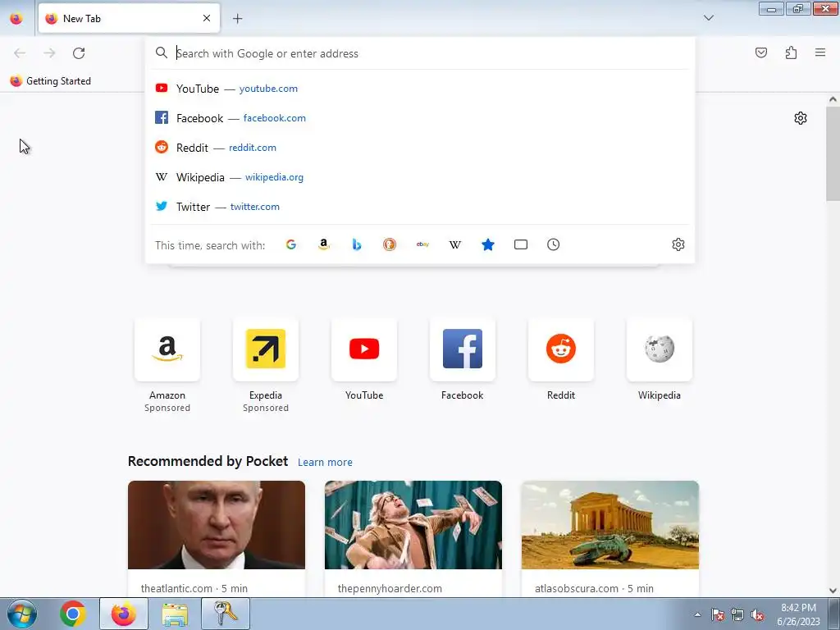Choose Reddit suggestion reddit.com
The image size is (840, 630).
point(421,148)
